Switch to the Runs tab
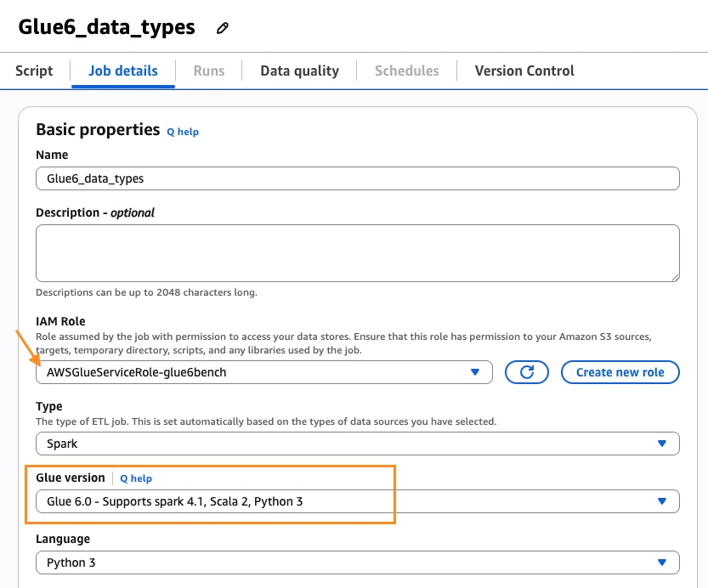The width and height of the screenshot is (708, 588). pos(208,71)
